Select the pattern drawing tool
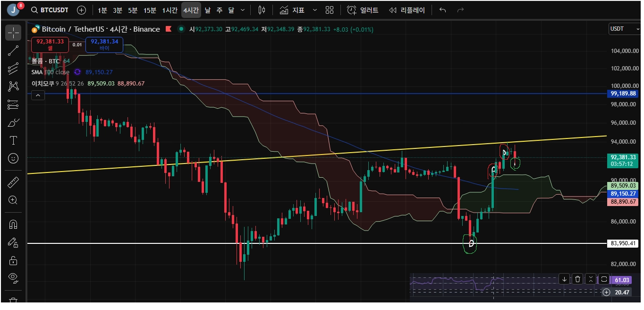This screenshot has width=644, height=310. pyautogui.click(x=13, y=86)
